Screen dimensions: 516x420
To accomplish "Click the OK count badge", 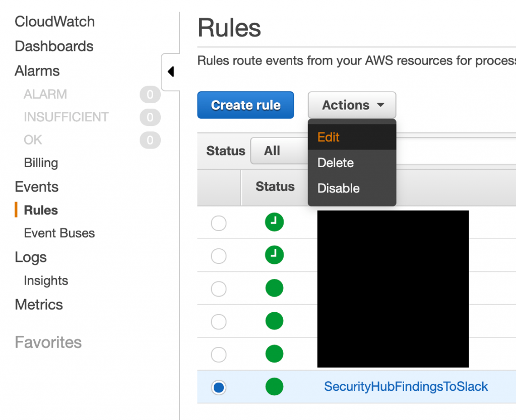I will point(150,141).
